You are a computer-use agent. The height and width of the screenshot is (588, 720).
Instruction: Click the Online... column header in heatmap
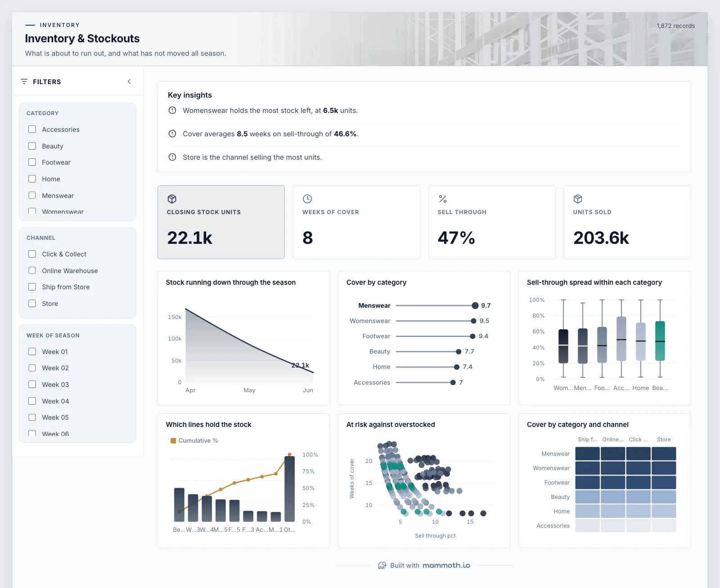[613, 440]
